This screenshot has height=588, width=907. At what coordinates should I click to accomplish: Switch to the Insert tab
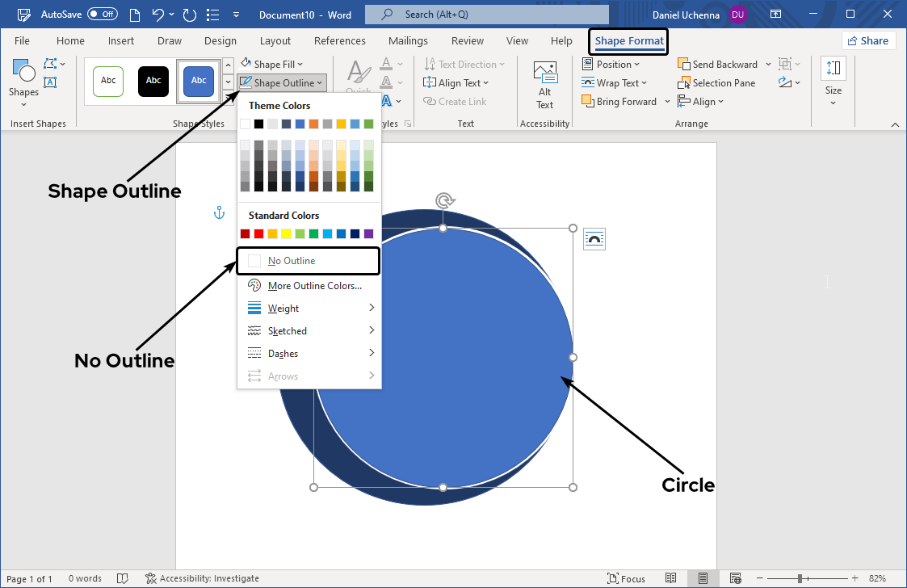[121, 41]
